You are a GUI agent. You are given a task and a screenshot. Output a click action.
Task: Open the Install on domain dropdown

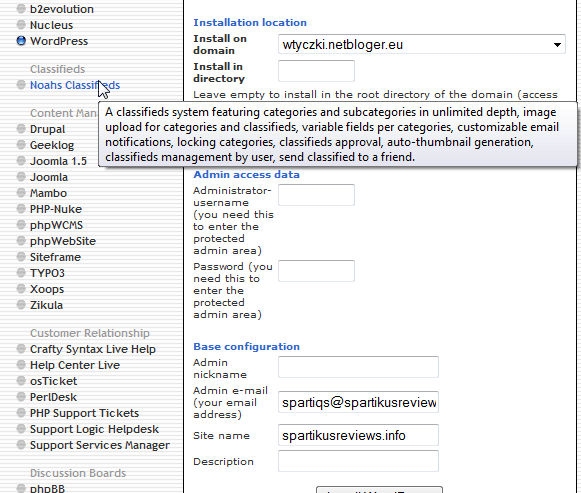tap(422, 44)
